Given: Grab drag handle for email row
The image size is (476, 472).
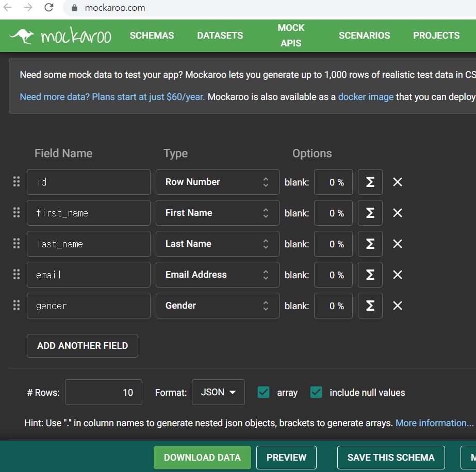Looking at the screenshot, I should point(17,275).
